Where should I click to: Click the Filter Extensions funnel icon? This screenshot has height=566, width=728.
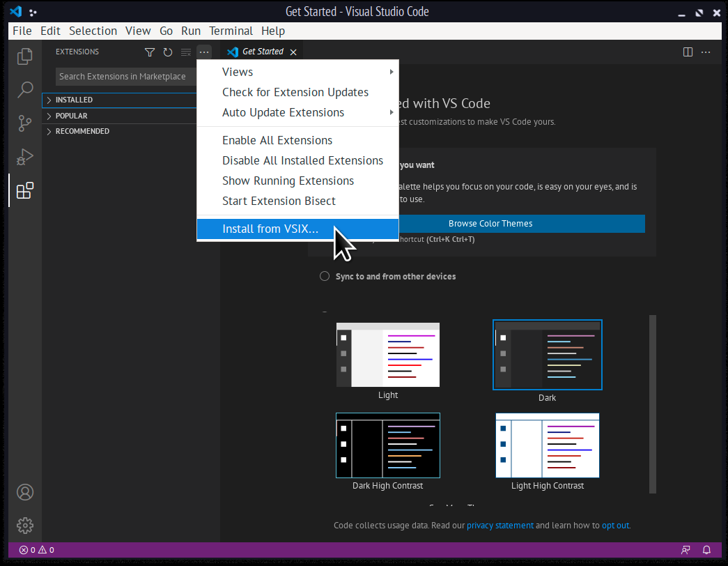pos(150,52)
